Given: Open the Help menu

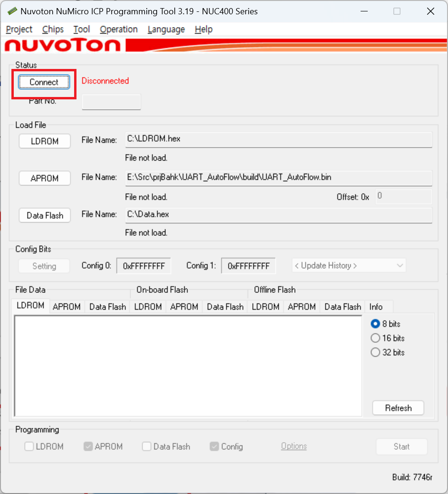Looking at the screenshot, I should (204, 29).
